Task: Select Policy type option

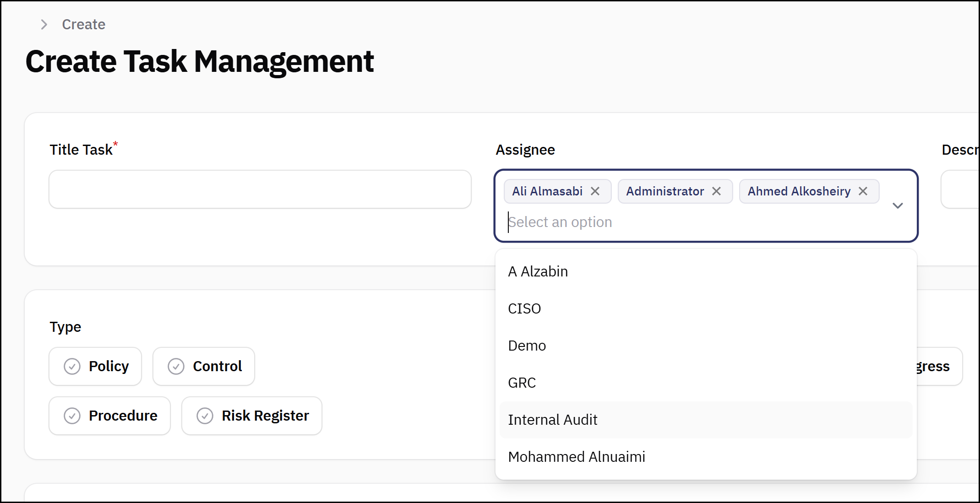Action: click(x=95, y=367)
